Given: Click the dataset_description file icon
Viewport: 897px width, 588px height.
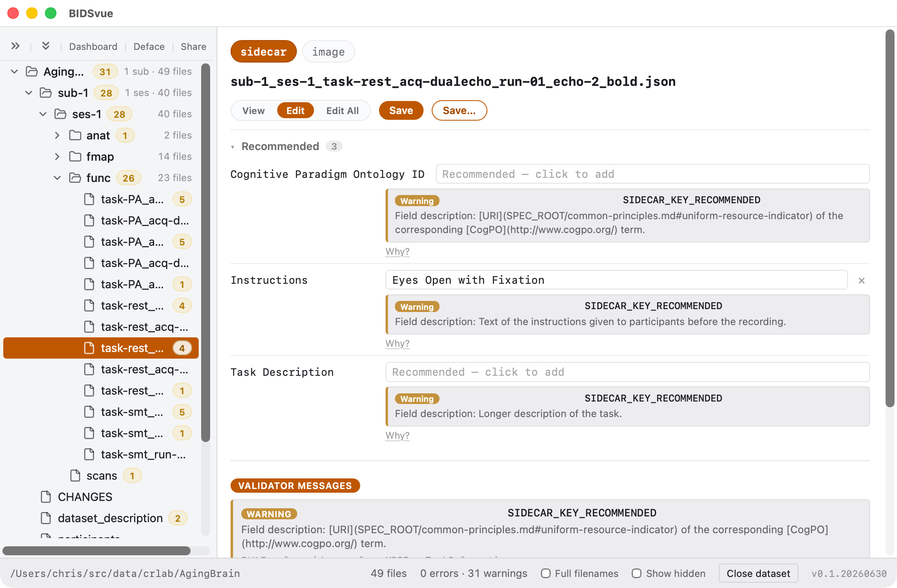Looking at the screenshot, I should click(x=46, y=518).
